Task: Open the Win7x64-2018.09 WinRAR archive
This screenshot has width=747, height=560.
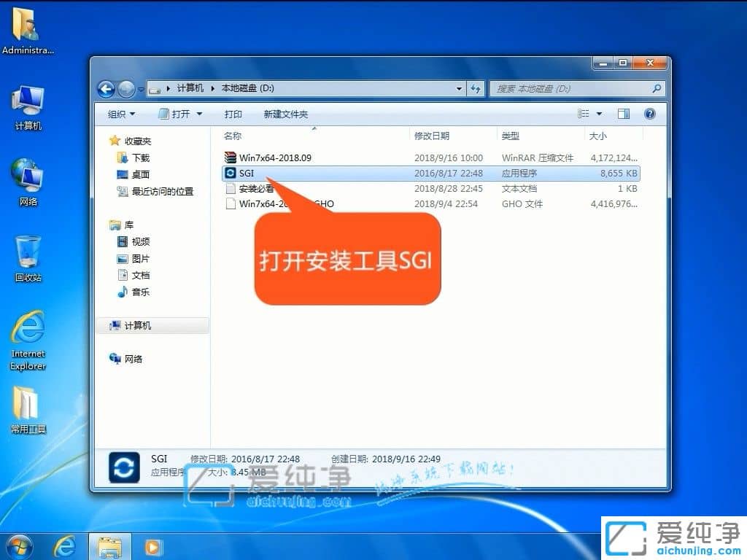Action: pyautogui.click(x=272, y=157)
